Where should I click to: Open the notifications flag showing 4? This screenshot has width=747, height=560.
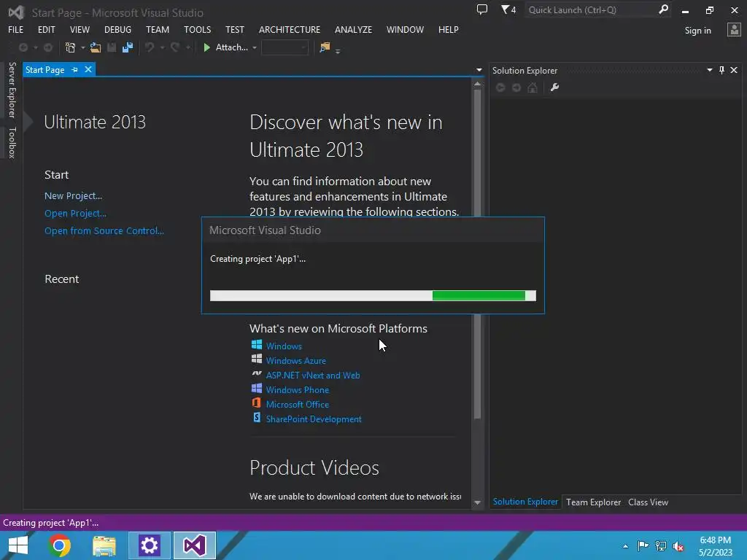(x=508, y=9)
